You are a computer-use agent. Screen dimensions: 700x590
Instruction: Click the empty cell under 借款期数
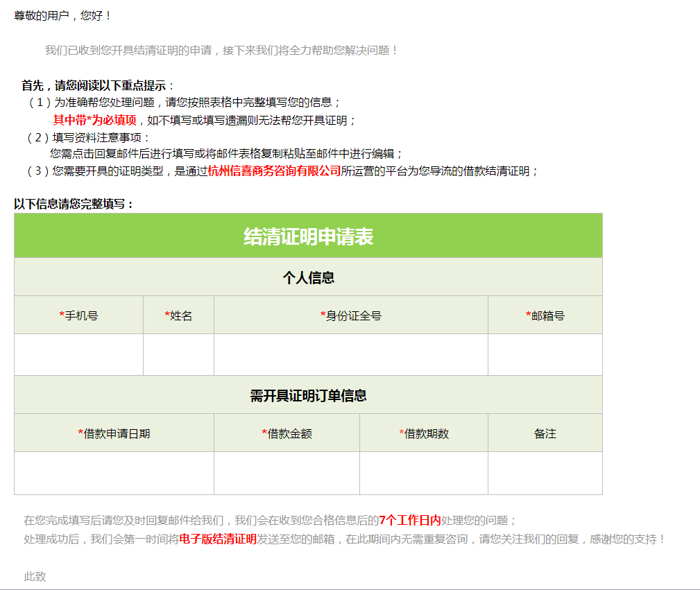point(424,473)
